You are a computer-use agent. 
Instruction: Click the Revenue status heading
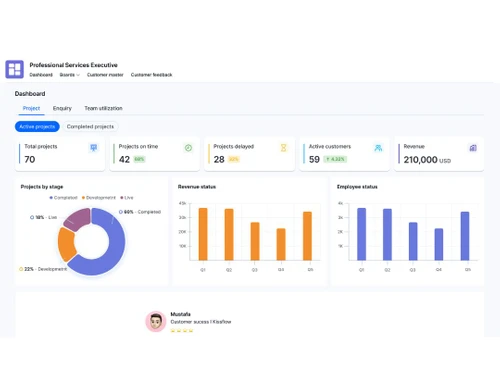(x=197, y=187)
